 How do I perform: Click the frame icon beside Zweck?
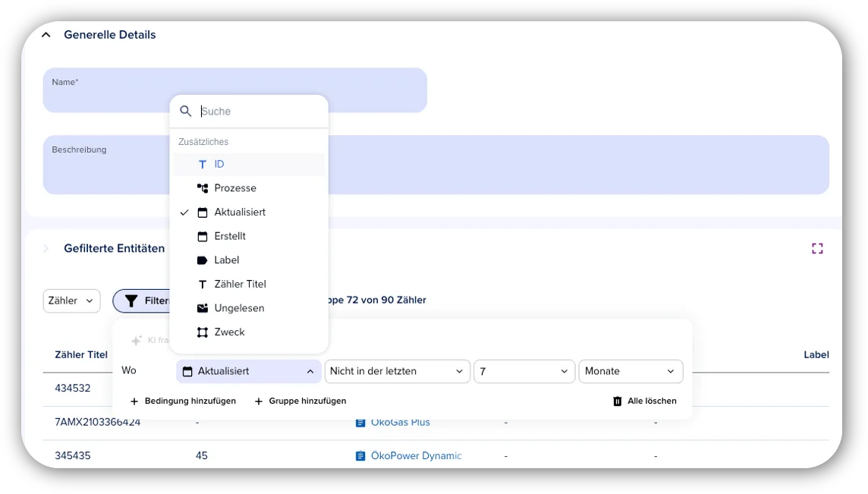203,332
